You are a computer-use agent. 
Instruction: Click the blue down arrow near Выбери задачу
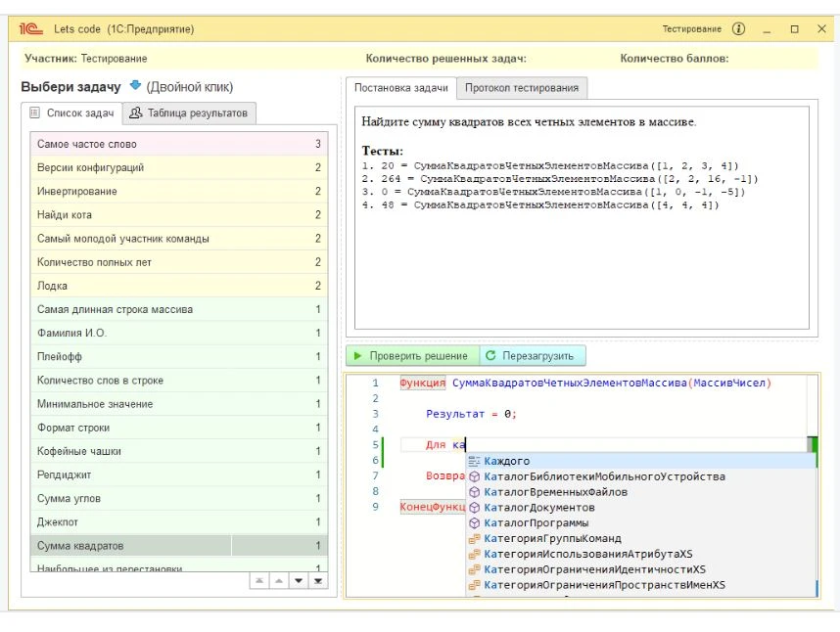[x=135, y=86]
